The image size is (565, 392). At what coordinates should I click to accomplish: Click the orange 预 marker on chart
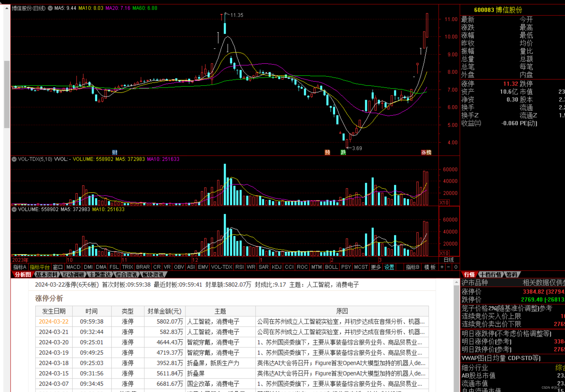pos(327,152)
